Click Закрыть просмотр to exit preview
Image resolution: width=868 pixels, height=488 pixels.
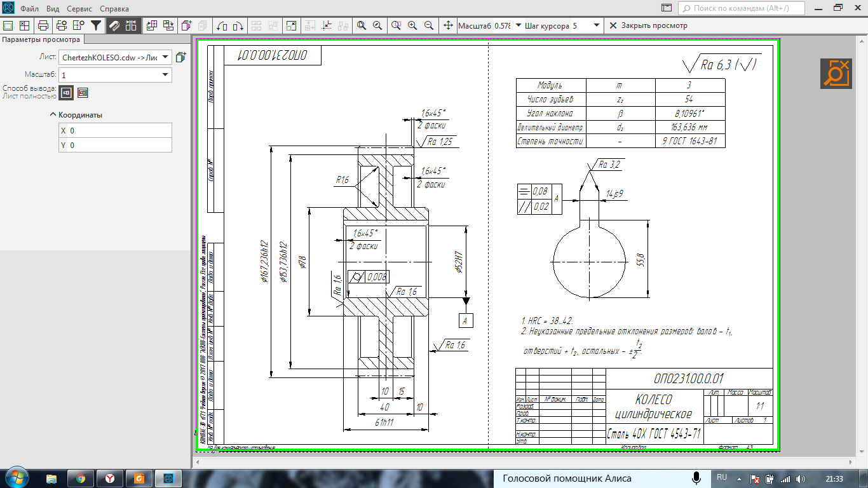coord(648,25)
